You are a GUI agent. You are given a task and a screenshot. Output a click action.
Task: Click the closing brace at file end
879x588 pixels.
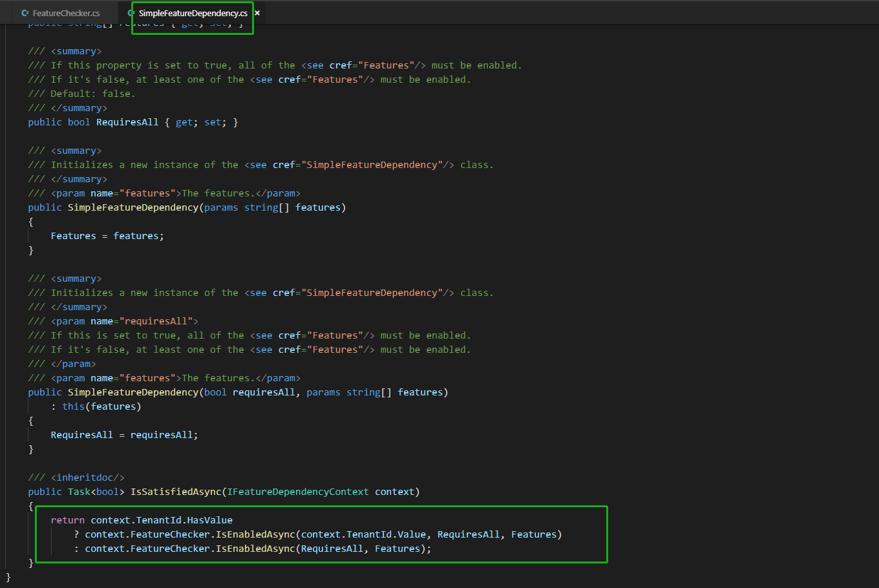[8, 578]
